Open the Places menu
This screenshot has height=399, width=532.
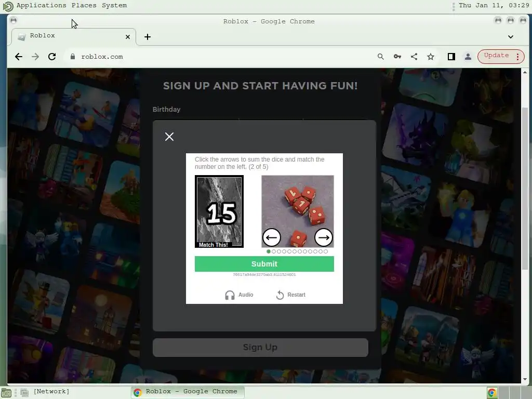[x=84, y=5]
